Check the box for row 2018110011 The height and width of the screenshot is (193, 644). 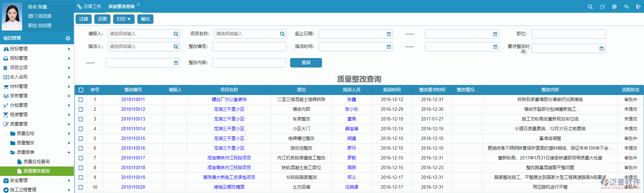click(x=81, y=100)
